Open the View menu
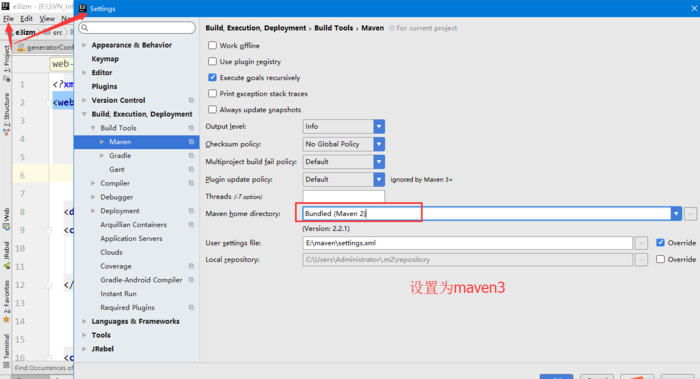700x379 pixels. coord(47,19)
